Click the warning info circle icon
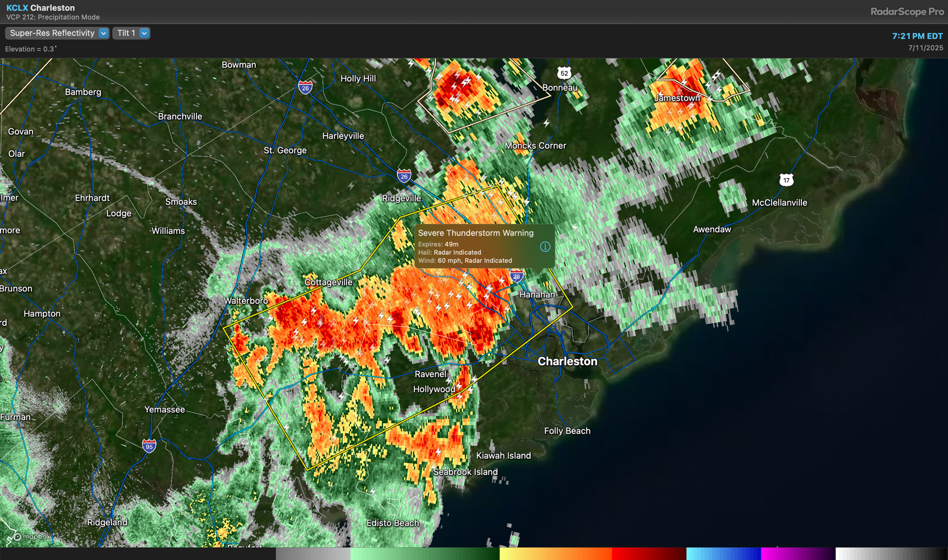This screenshot has height=560, width=948. pos(545,246)
